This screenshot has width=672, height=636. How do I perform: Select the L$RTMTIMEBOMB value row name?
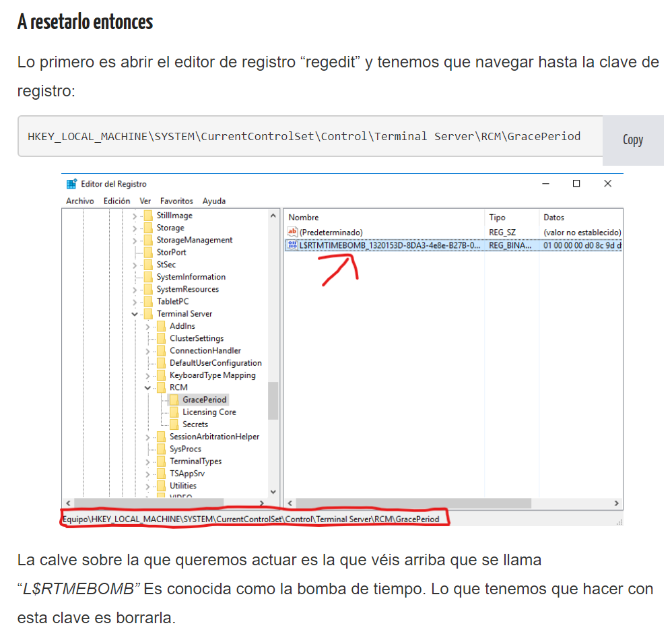point(390,245)
